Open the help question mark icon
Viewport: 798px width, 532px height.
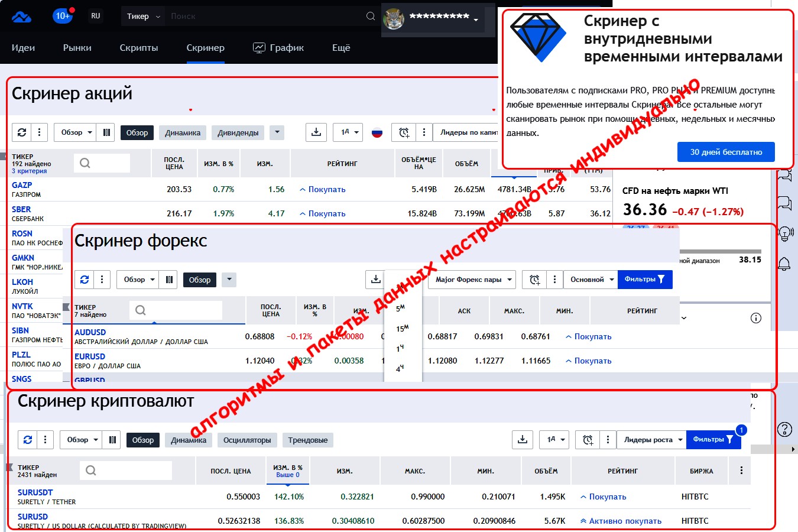click(784, 430)
